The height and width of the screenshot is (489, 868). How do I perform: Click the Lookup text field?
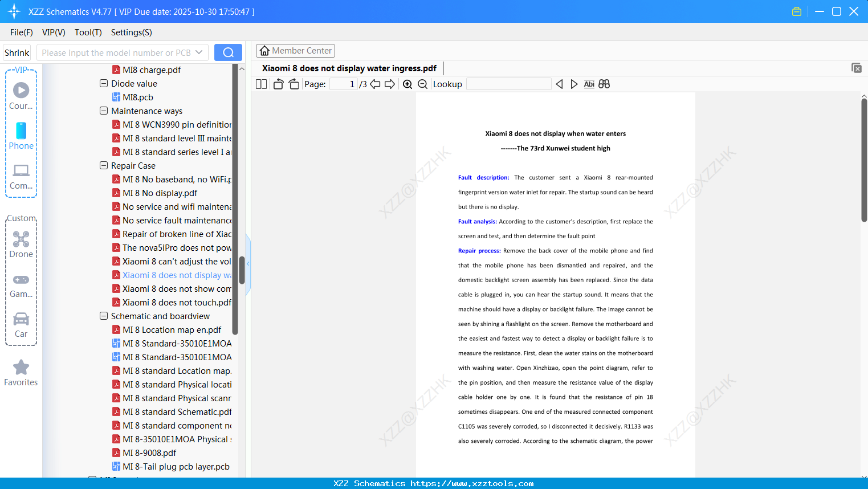508,84
